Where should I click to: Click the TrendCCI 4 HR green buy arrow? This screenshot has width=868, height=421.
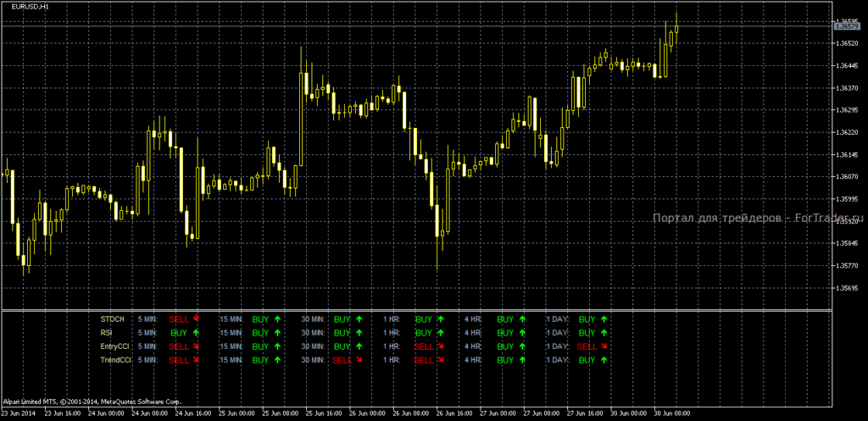pos(522,360)
